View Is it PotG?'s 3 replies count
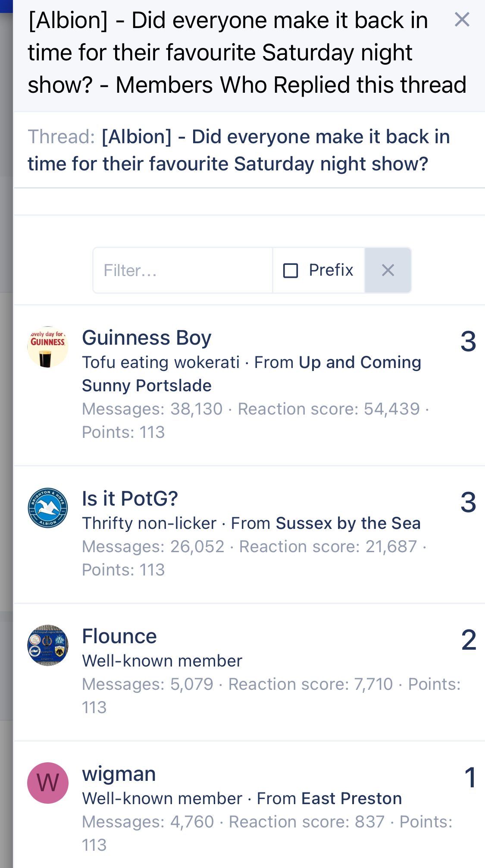Image resolution: width=485 pixels, height=868 pixels. tap(468, 503)
